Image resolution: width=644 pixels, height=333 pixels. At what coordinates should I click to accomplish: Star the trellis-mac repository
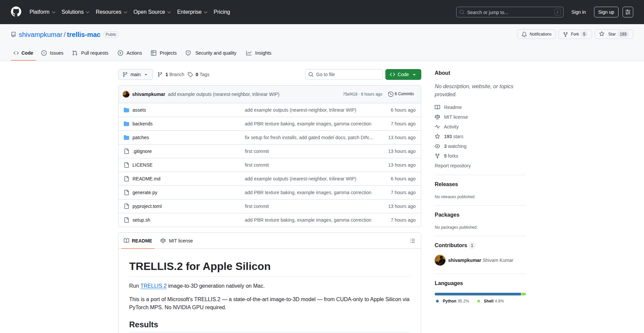click(608, 34)
